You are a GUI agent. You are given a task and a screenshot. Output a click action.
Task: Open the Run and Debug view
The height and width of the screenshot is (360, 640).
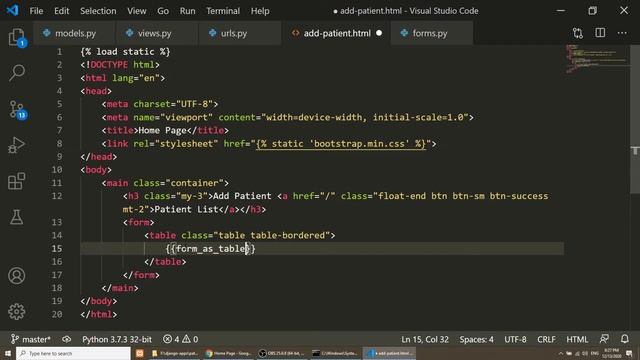(x=16, y=145)
